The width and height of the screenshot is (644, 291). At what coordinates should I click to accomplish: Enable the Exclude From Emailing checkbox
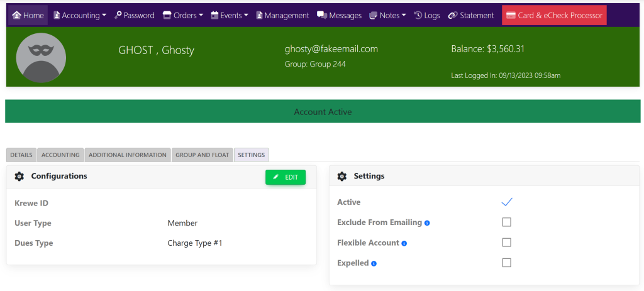pyautogui.click(x=507, y=222)
